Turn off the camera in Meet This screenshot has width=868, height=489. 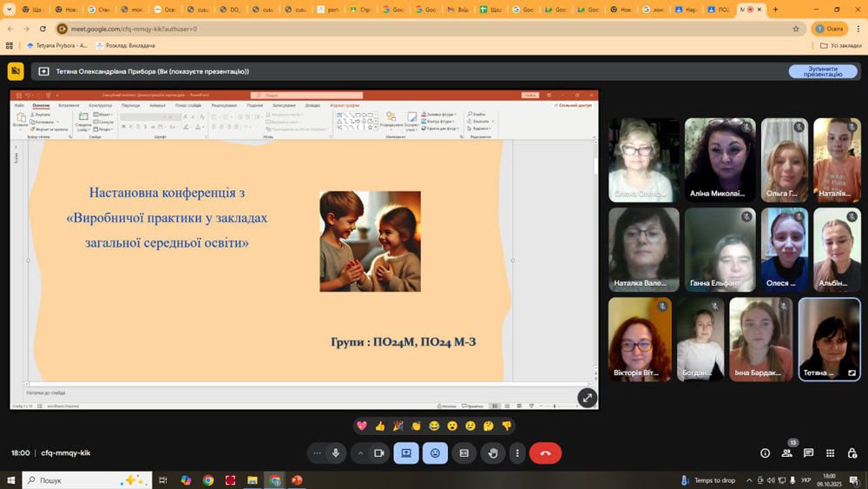pyautogui.click(x=378, y=453)
